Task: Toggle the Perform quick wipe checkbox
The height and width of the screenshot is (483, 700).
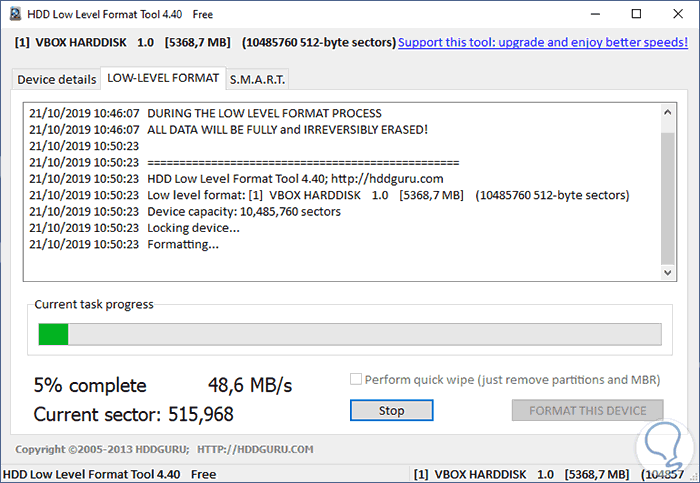Action: pos(357,380)
